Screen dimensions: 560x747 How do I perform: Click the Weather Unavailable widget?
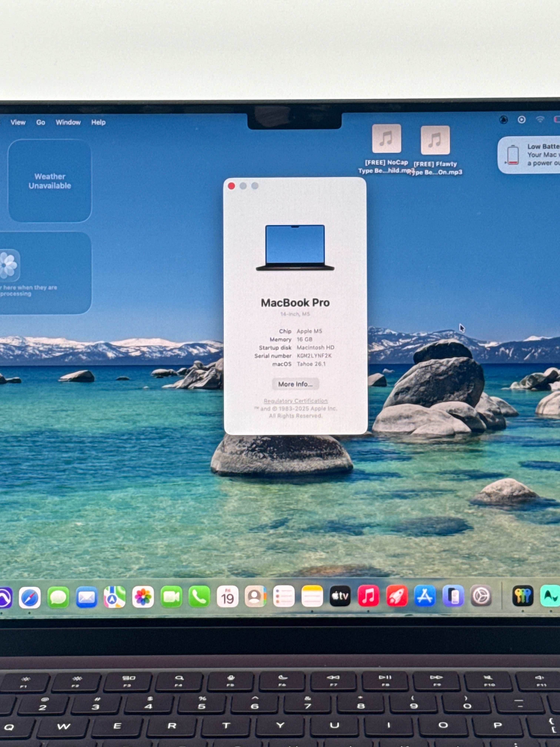[x=50, y=181]
